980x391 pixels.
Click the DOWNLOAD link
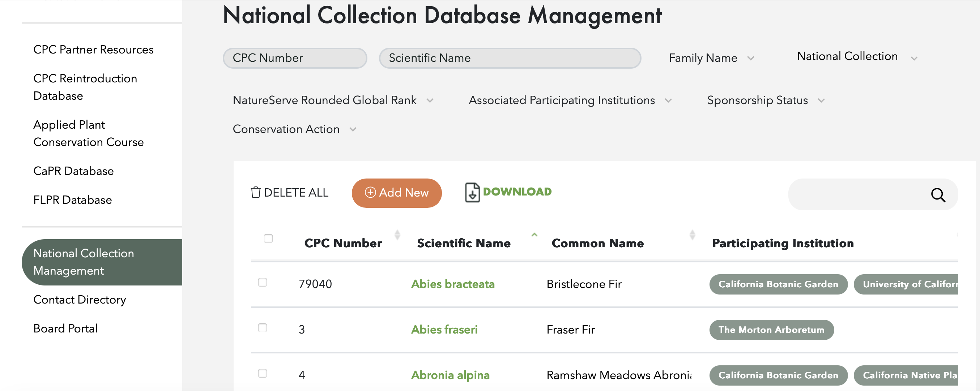tap(508, 192)
